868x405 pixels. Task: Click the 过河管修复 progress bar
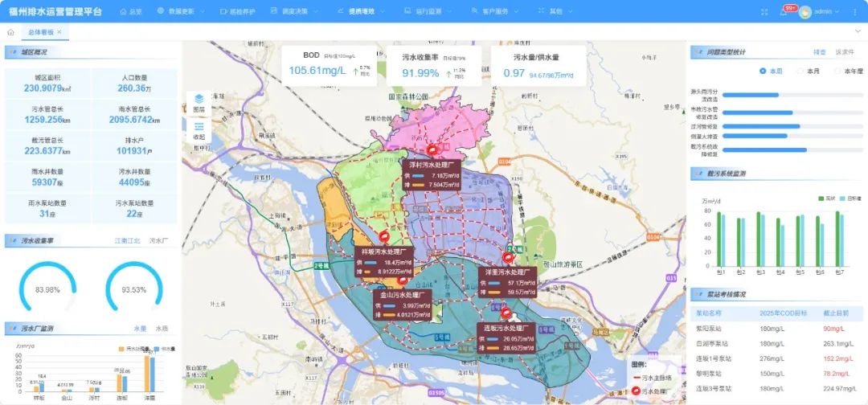(x=792, y=126)
